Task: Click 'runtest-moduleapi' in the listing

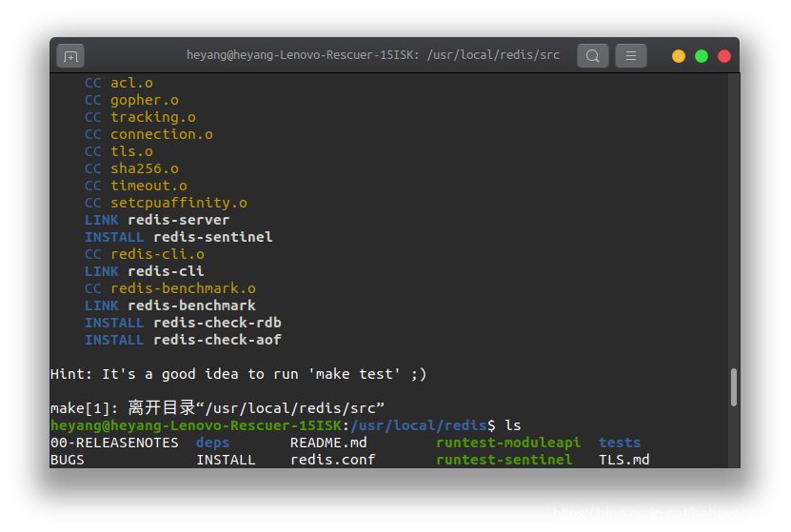Action: click(508, 443)
